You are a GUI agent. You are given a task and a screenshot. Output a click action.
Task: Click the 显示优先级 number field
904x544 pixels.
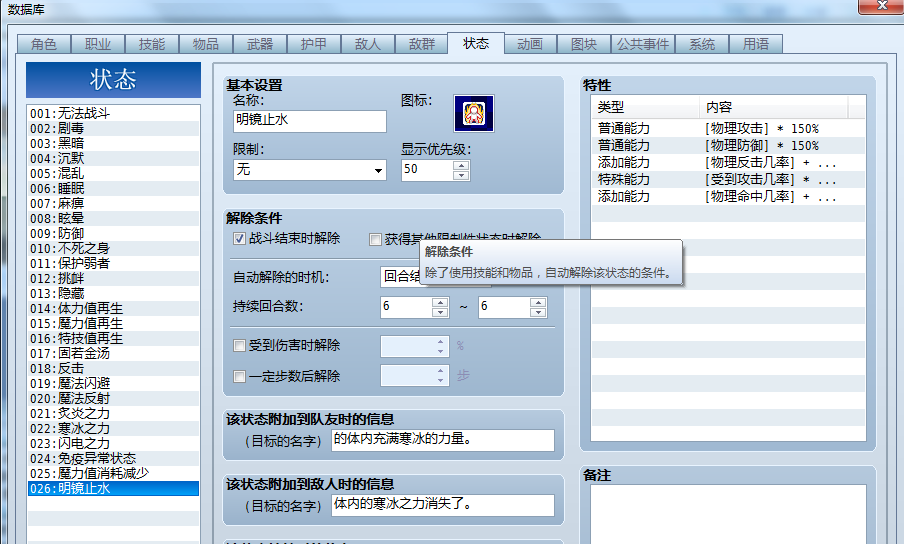click(x=427, y=170)
